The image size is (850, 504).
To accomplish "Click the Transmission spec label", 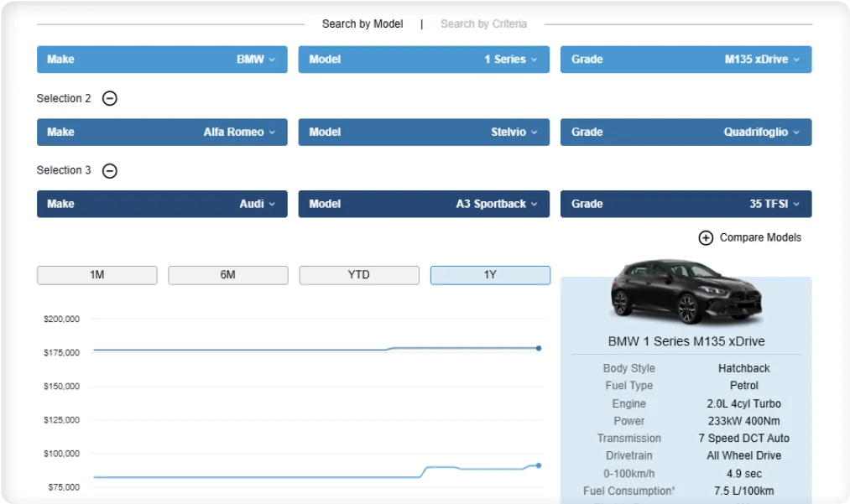I will coord(628,439).
